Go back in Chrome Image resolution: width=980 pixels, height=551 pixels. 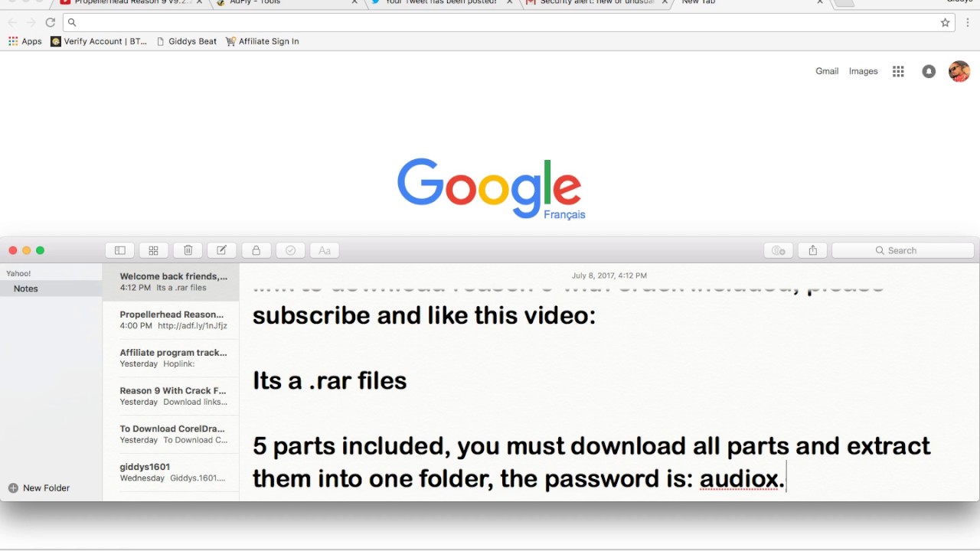[12, 22]
